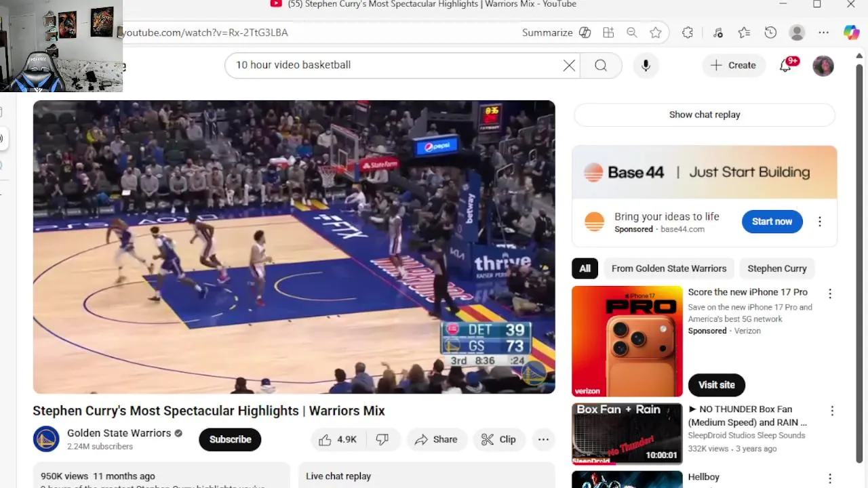This screenshot has height=488, width=868.
Task: Click the Stephen Curry highlights video title
Action: point(209,411)
